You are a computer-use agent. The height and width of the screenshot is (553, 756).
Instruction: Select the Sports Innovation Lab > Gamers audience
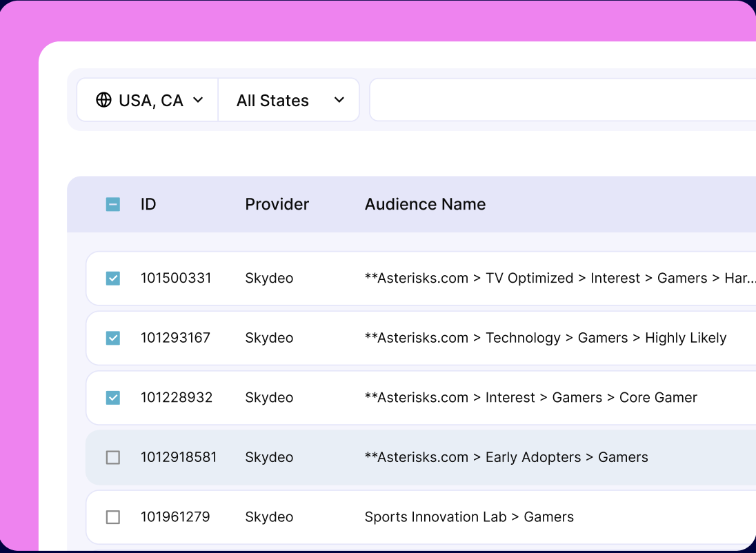[x=469, y=517]
